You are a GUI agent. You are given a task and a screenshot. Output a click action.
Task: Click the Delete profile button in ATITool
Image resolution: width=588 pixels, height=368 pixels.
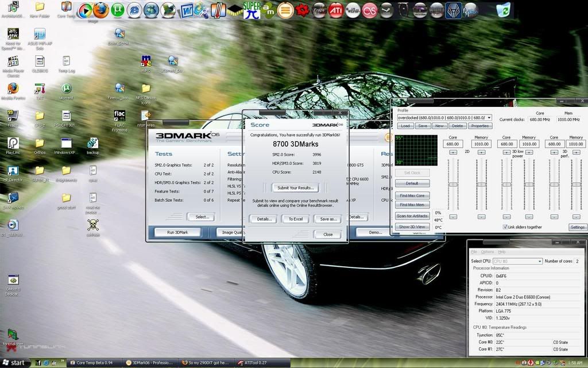tap(457, 126)
